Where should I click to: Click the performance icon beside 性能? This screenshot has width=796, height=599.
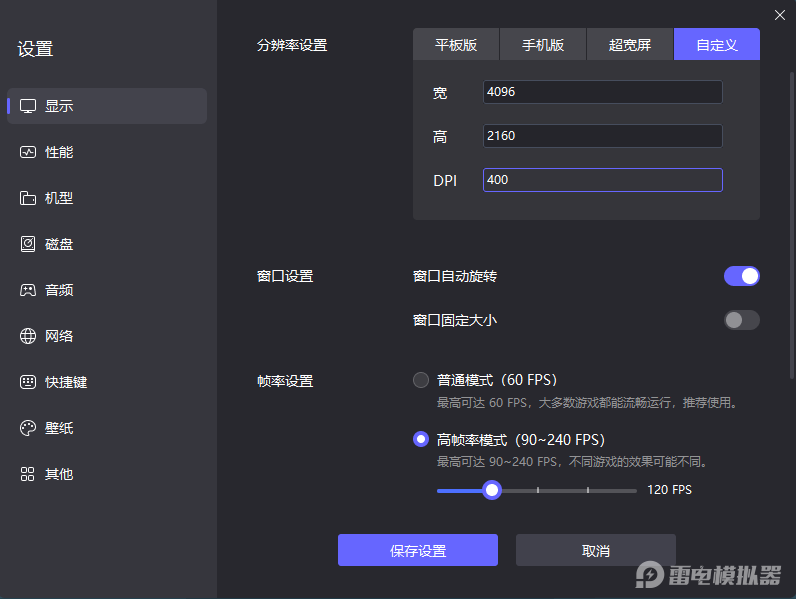click(x=28, y=152)
